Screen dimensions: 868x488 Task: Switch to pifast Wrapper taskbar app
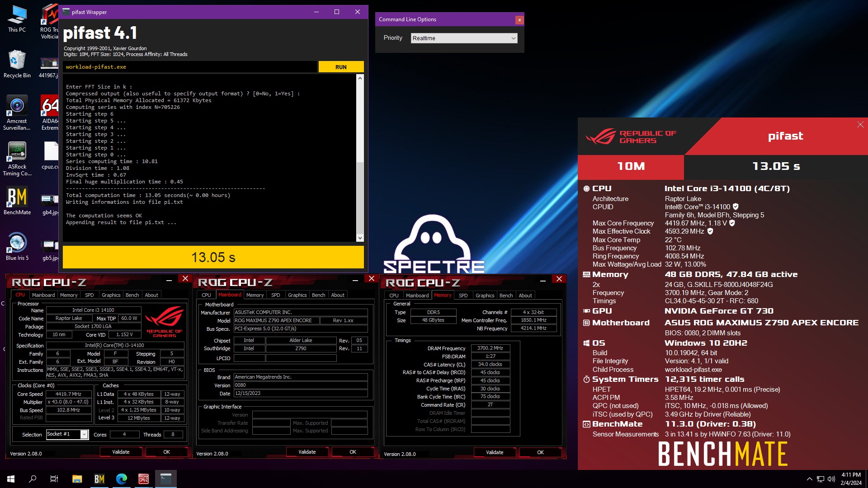coord(166,479)
